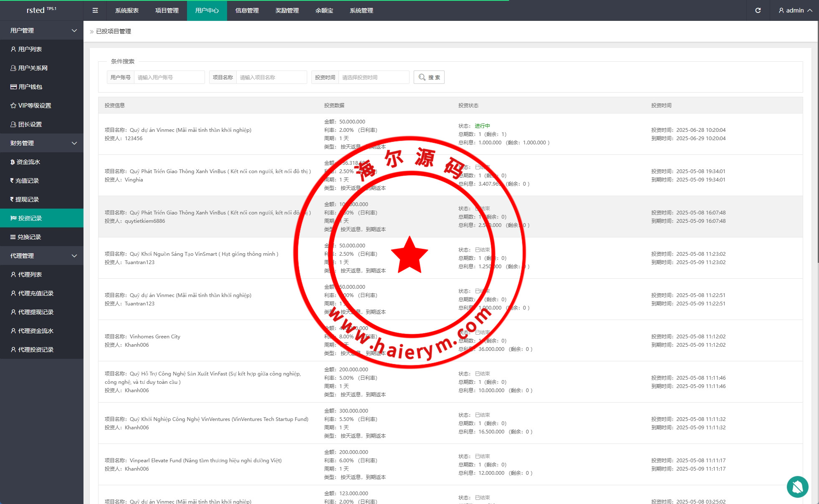Viewport: 819px width, 504px height.
Task: Open the 投资时间 date picker field
Action: 374,77
